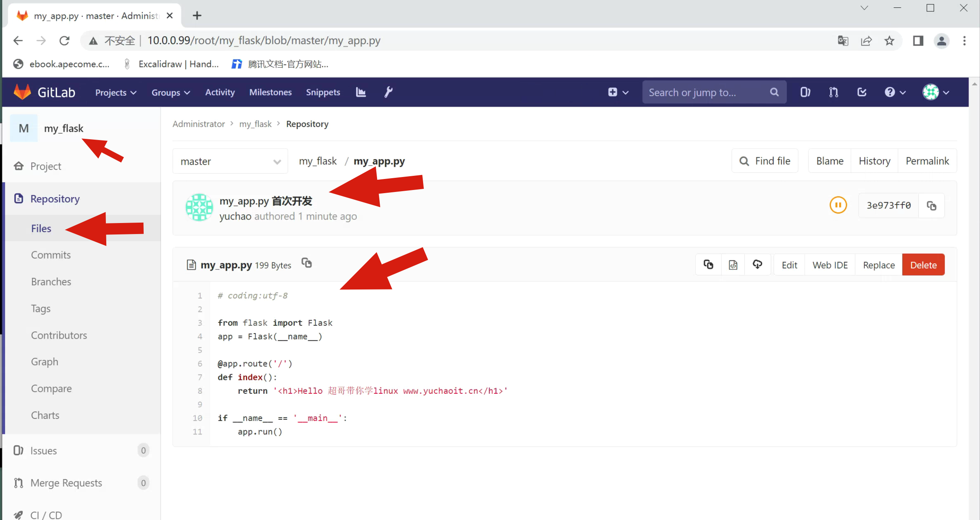Open the Todos icon in navbar
The image size is (980, 520).
[862, 92]
